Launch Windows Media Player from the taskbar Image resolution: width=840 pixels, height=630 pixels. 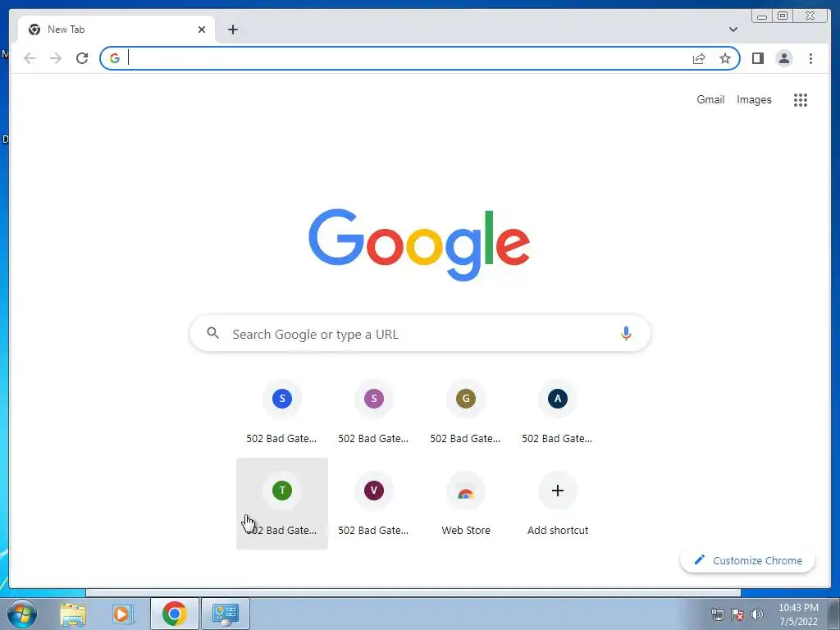pos(123,614)
